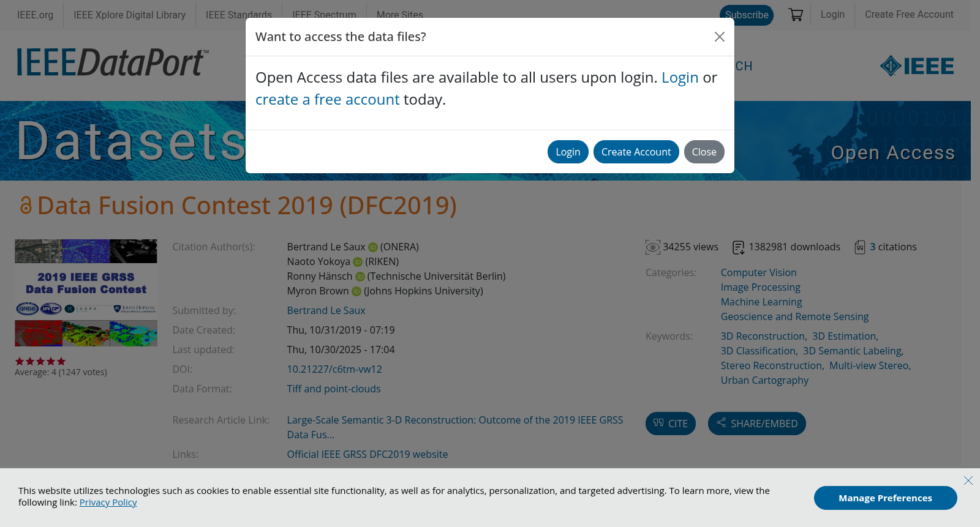Screen dimensions: 980x527
Task: Open Ronny Hänsch's ORCID icon
Action: point(360,277)
